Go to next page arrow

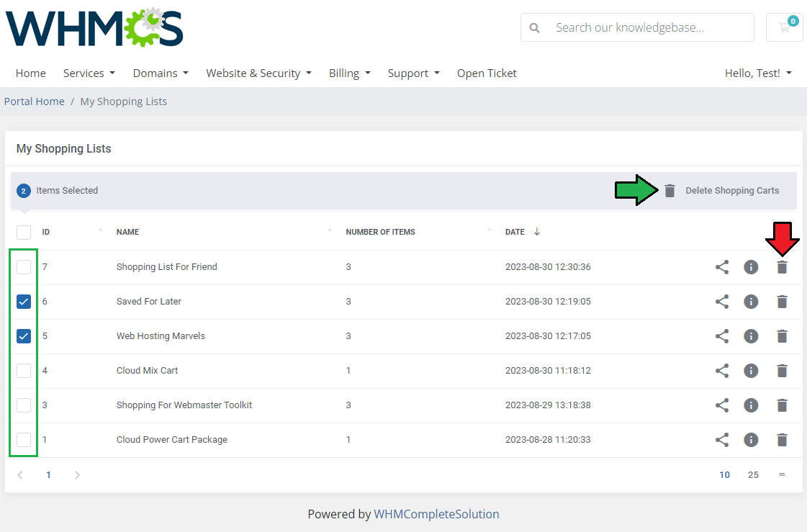(77, 475)
